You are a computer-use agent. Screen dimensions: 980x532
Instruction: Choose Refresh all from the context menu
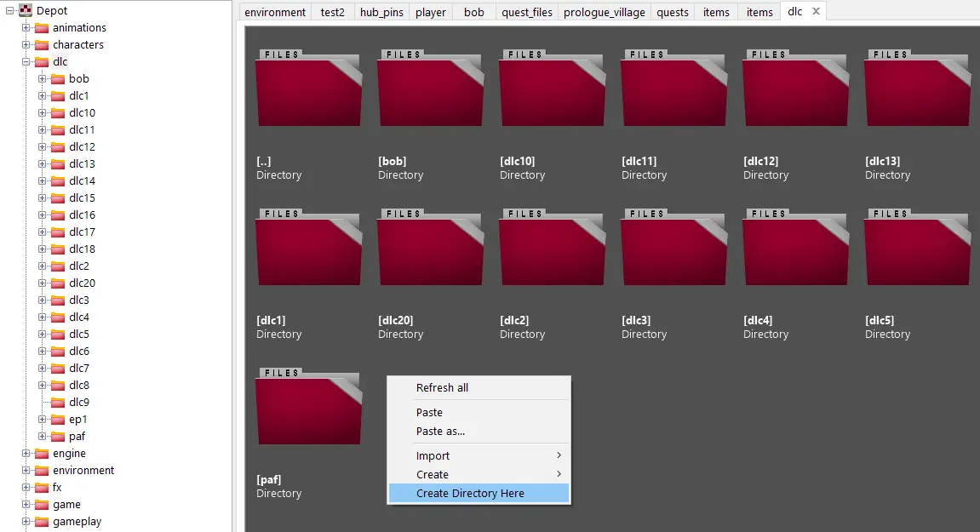coord(441,387)
